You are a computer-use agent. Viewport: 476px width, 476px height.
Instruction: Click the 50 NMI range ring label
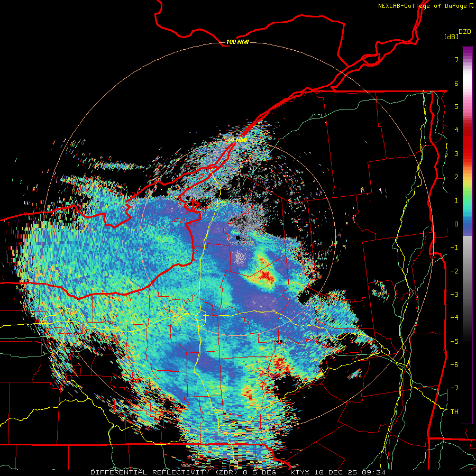[x=237, y=140]
